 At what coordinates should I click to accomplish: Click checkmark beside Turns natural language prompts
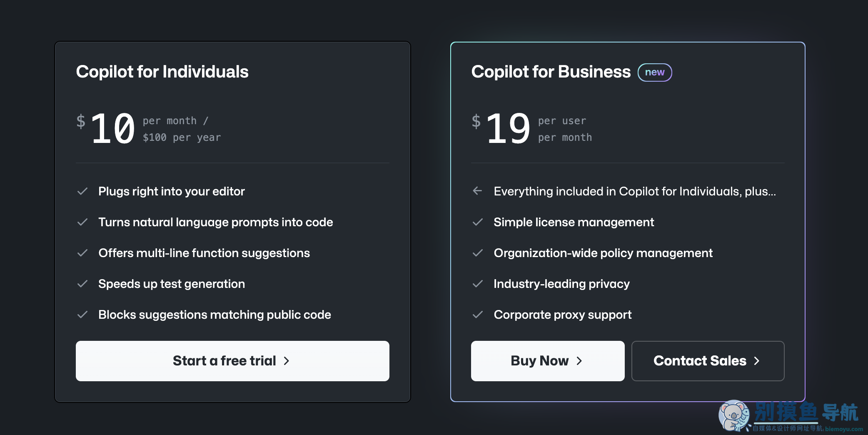(82, 222)
